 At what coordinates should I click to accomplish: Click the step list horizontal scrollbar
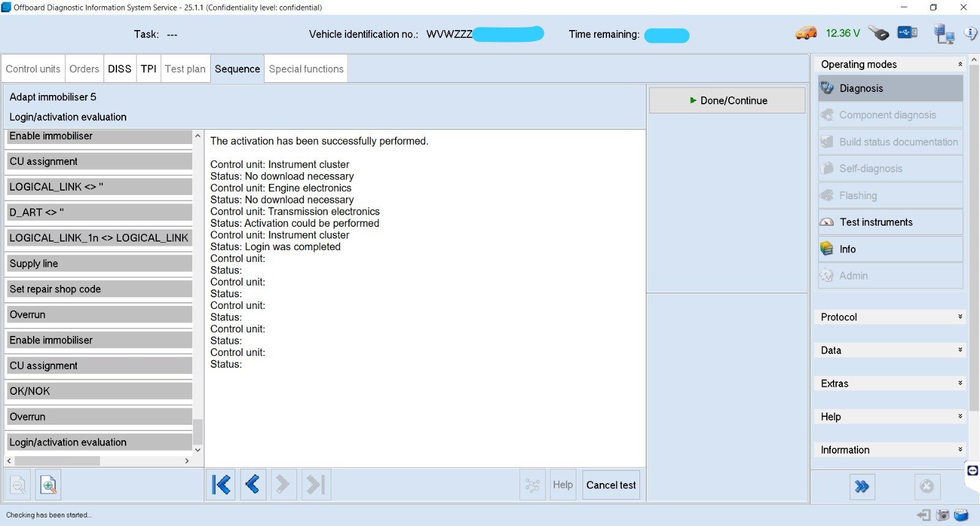(58, 461)
